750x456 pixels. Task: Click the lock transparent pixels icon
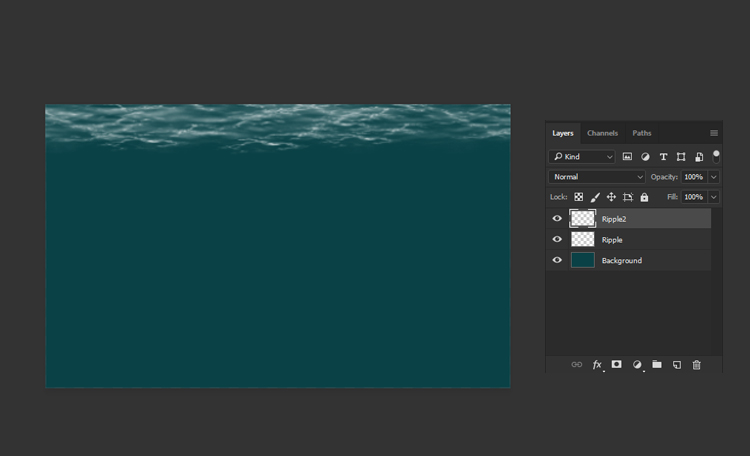(x=578, y=197)
